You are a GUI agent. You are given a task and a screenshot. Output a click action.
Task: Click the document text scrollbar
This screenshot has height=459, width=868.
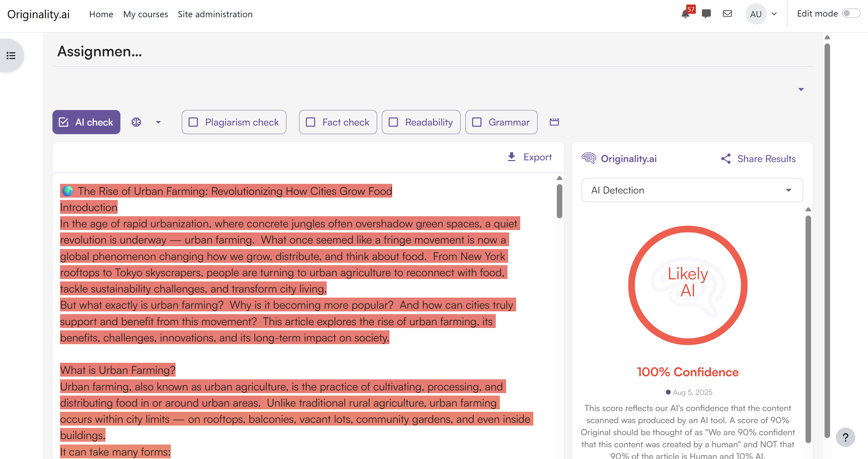[560, 201]
